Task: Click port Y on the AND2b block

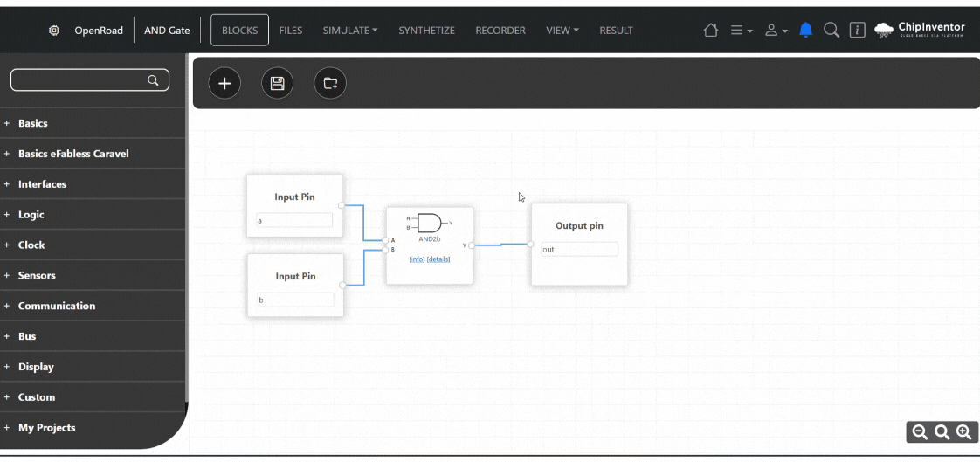Action: [x=472, y=245]
